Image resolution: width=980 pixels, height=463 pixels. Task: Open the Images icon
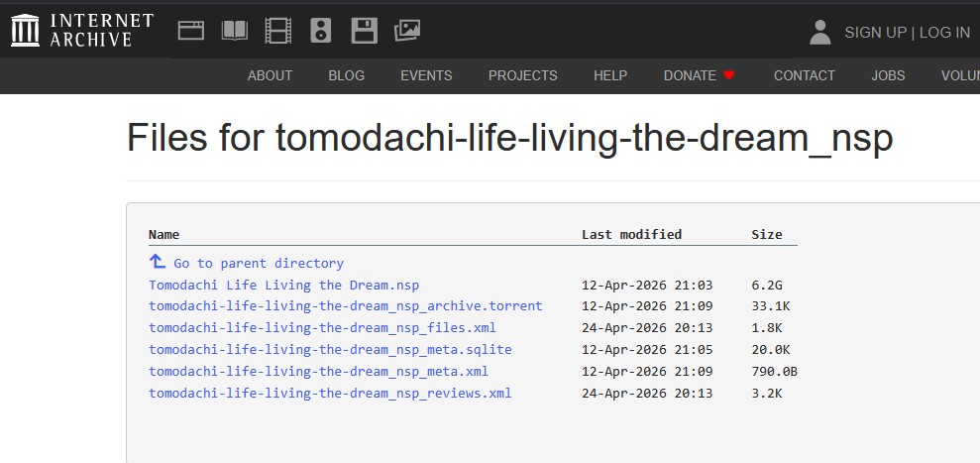pyautogui.click(x=407, y=30)
